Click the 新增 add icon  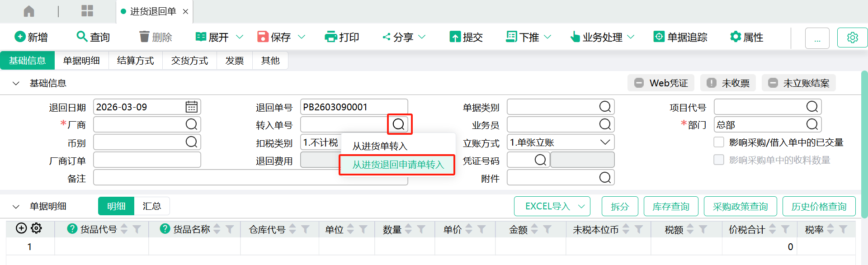pyautogui.click(x=20, y=37)
